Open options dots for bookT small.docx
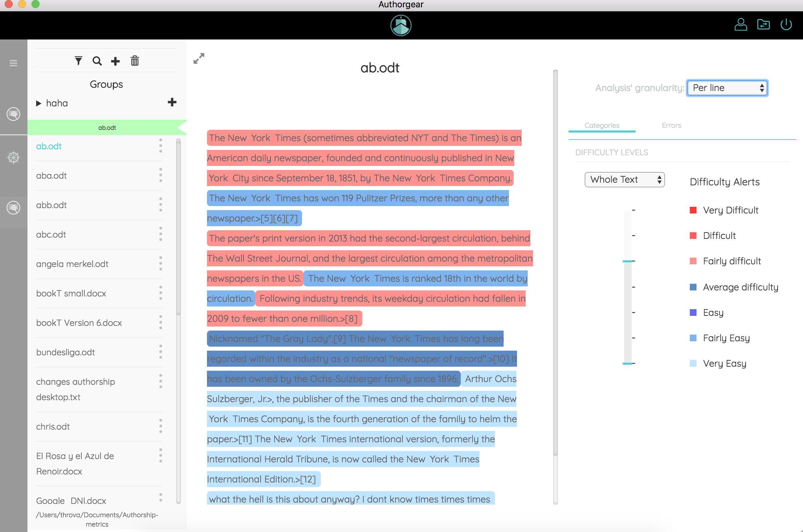The height and width of the screenshot is (532, 803). 161,293
